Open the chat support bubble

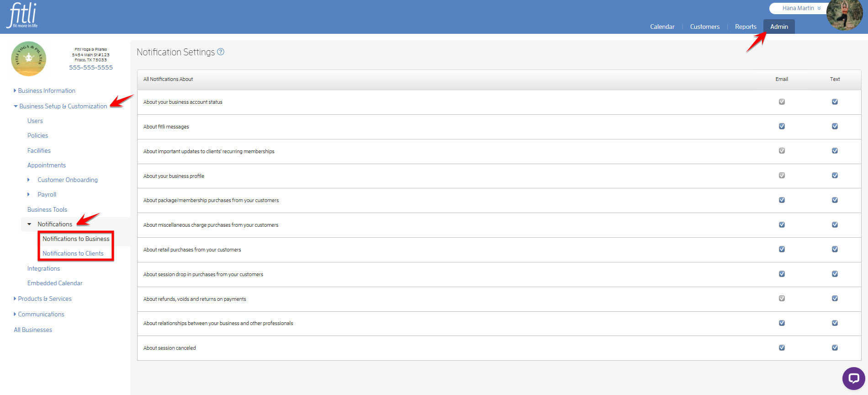click(853, 378)
